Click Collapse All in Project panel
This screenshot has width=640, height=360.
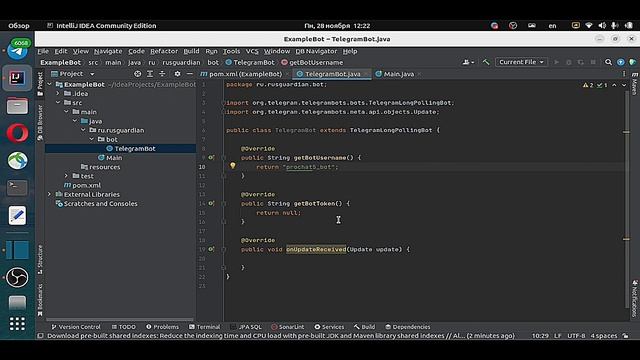pyautogui.click(x=162, y=74)
